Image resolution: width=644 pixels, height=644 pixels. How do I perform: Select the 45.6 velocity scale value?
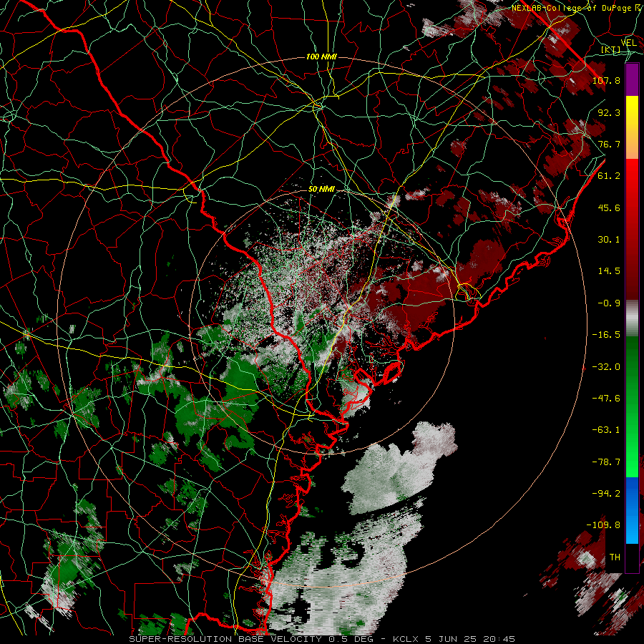coord(609,208)
